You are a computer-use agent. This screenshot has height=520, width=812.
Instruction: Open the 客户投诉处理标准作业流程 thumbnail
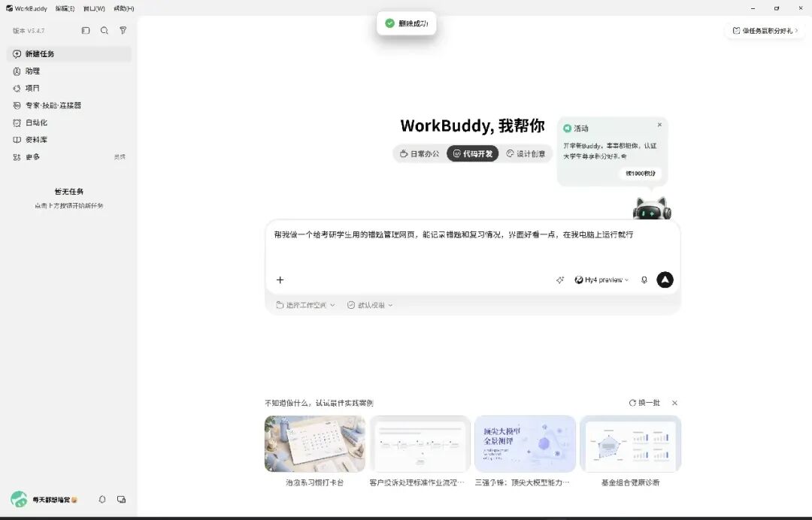tap(420, 444)
